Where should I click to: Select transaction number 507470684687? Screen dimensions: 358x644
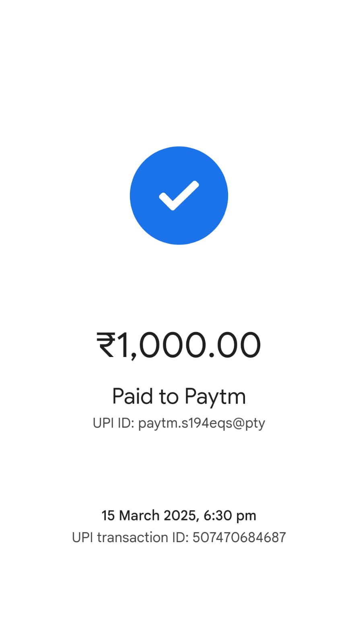tap(239, 537)
